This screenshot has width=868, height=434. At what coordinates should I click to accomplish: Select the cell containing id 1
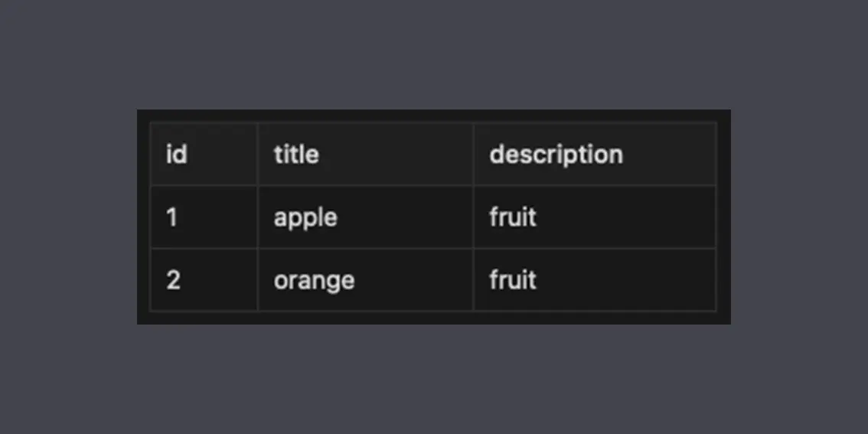point(204,217)
